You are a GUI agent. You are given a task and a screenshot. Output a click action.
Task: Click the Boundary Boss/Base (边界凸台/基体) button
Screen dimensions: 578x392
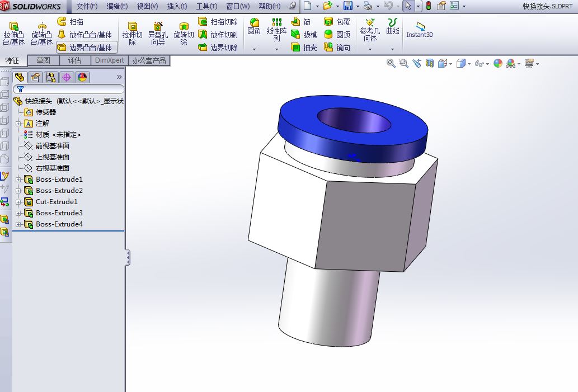[87, 48]
